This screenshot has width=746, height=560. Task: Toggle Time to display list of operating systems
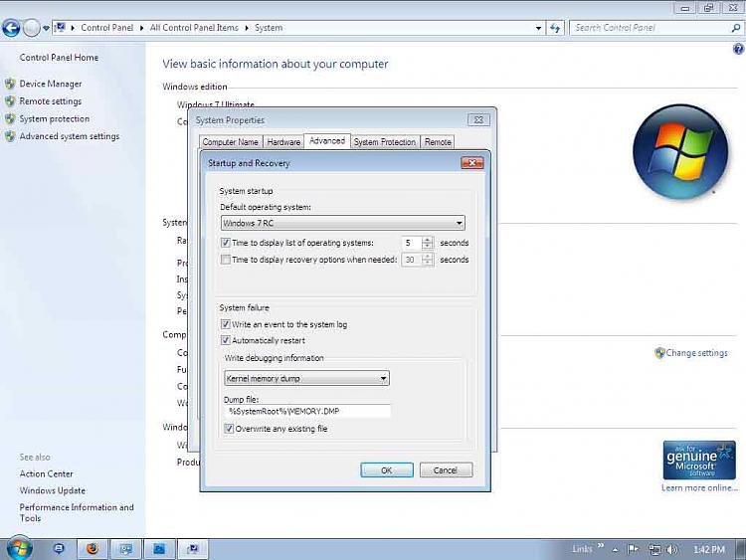pyautogui.click(x=226, y=243)
